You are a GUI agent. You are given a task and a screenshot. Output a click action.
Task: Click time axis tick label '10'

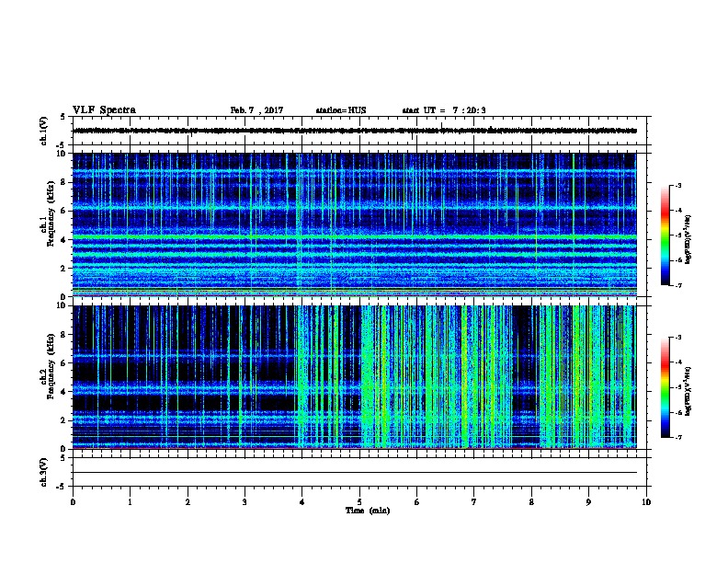(x=646, y=501)
